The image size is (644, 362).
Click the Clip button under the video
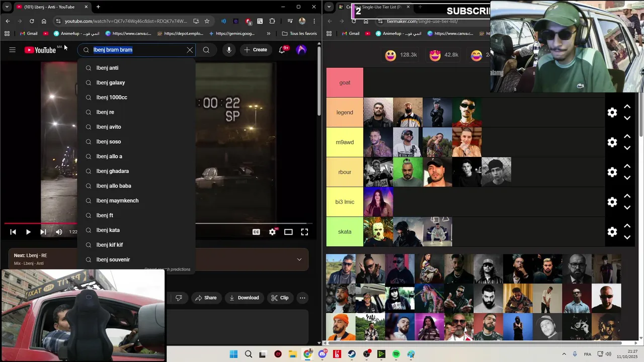(x=280, y=298)
